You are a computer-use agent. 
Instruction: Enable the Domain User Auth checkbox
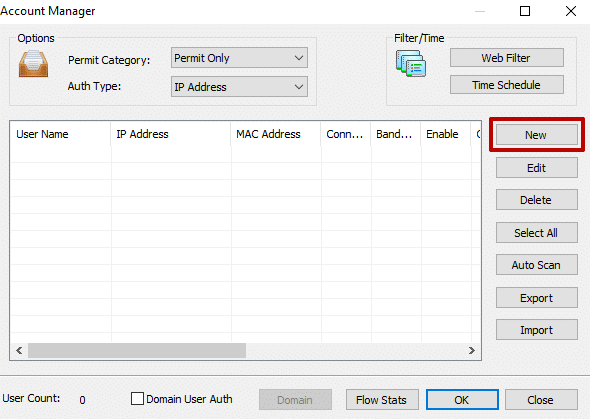(x=137, y=399)
